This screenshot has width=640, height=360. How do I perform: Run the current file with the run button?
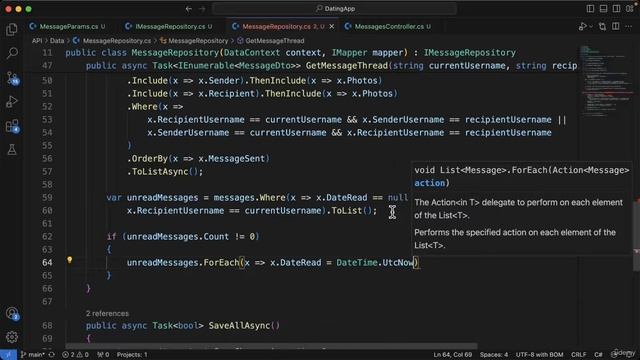point(582,27)
